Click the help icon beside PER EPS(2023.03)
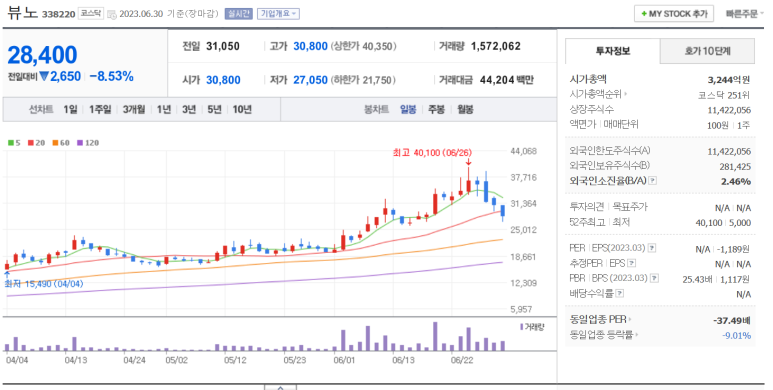 [x=652, y=248]
